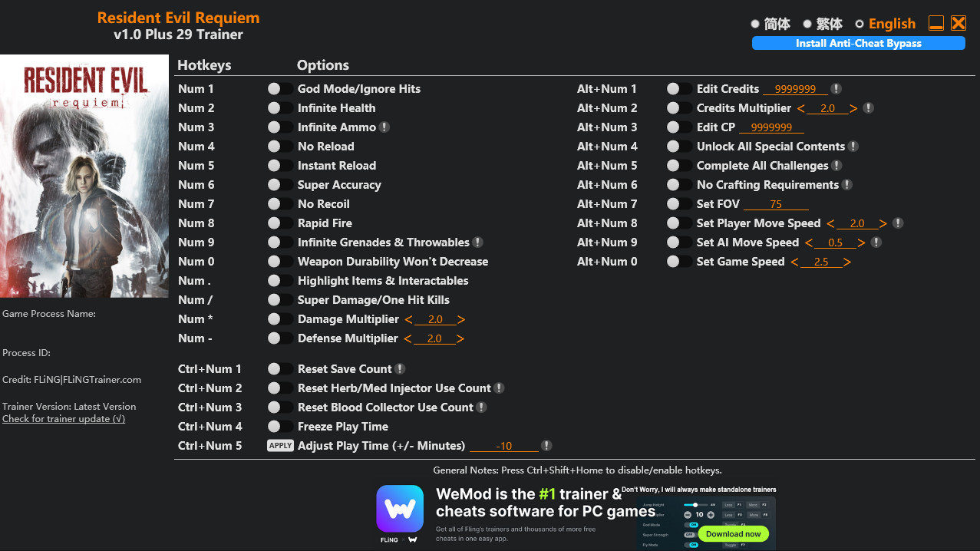
Task: Select the English language option
Action: click(885, 24)
